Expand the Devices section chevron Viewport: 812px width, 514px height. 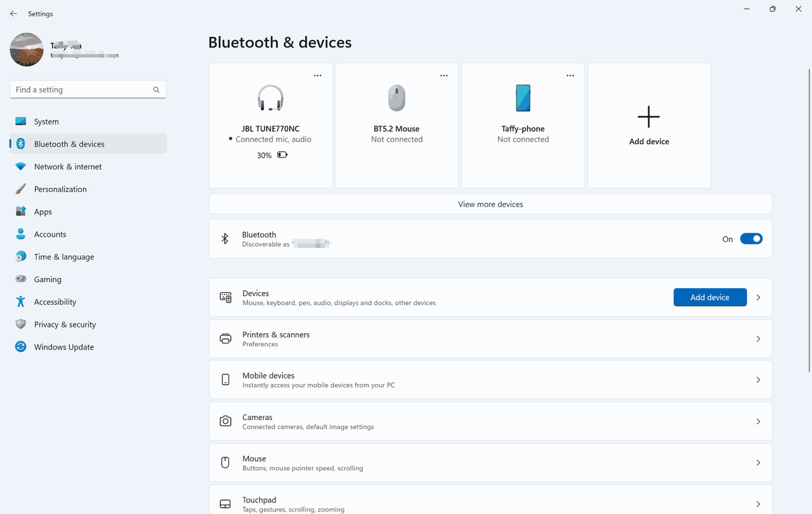(x=758, y=298)
